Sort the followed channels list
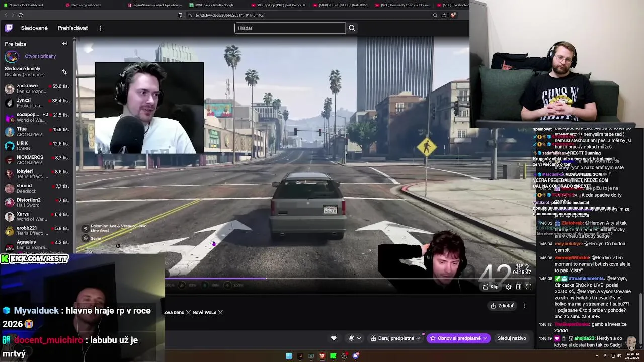The width and height of the screenshot is (644, 362). coord(64,72)
